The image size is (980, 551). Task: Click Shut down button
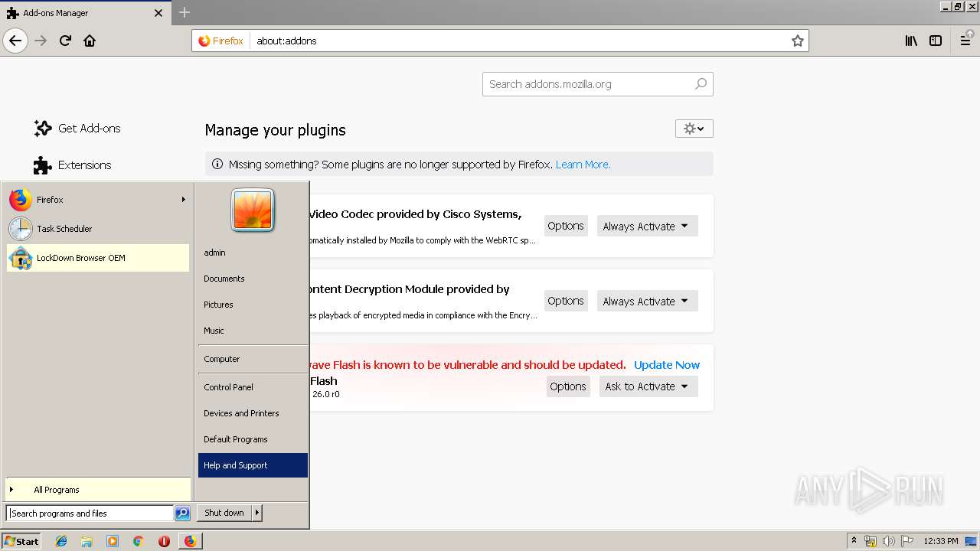224,513
